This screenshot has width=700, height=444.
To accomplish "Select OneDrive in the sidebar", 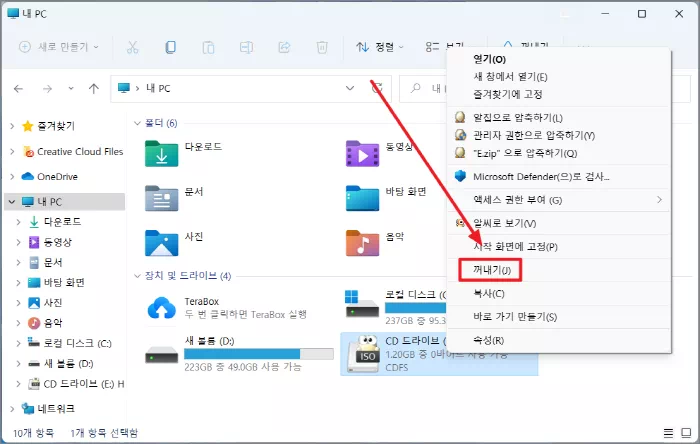I will 57,177.
